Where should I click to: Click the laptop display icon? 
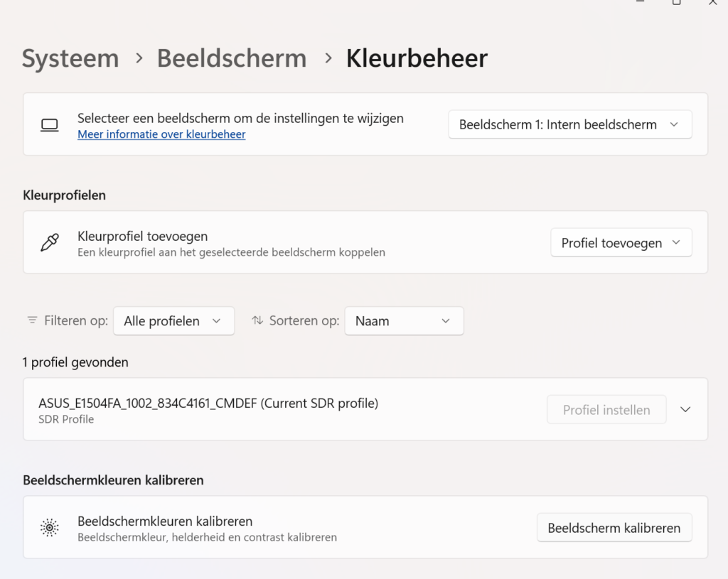[x=49, y=125]
